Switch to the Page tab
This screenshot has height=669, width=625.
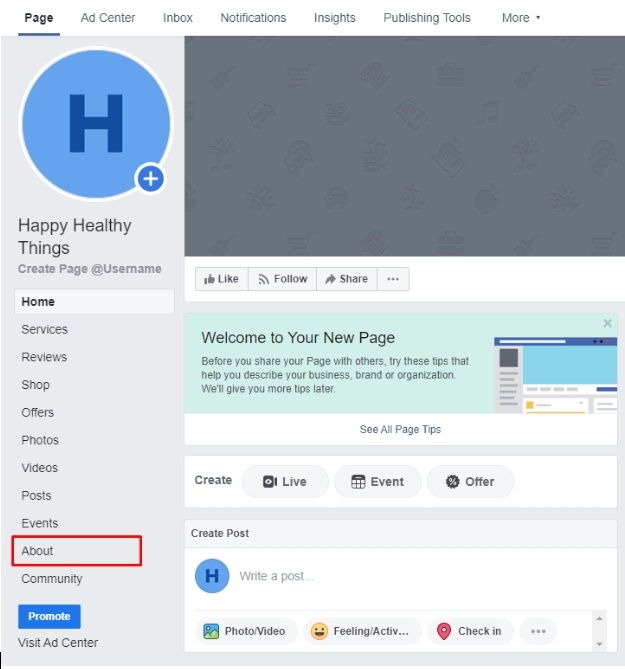pyautogui.click(x=39, y=18)
